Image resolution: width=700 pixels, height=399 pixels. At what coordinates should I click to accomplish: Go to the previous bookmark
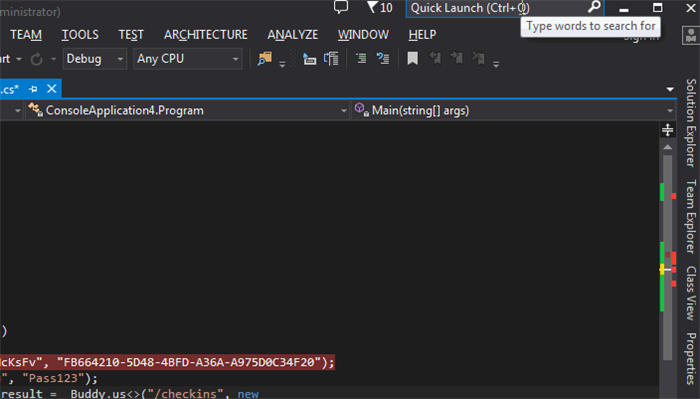tap(435, 58)
